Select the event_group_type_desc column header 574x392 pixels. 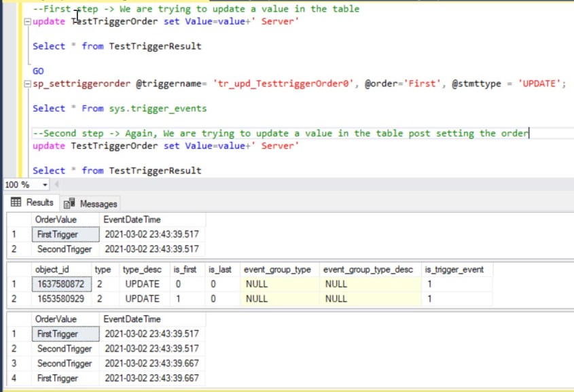tap(370, 269)
